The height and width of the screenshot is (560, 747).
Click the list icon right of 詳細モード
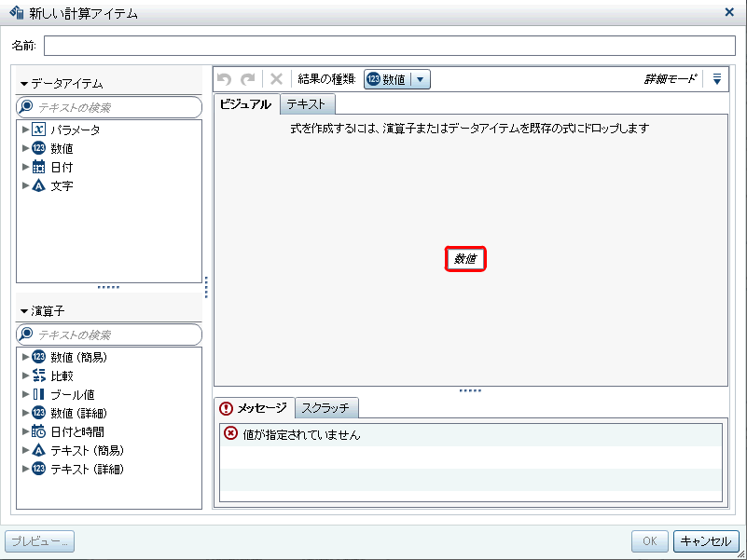(x=716, y=78)
